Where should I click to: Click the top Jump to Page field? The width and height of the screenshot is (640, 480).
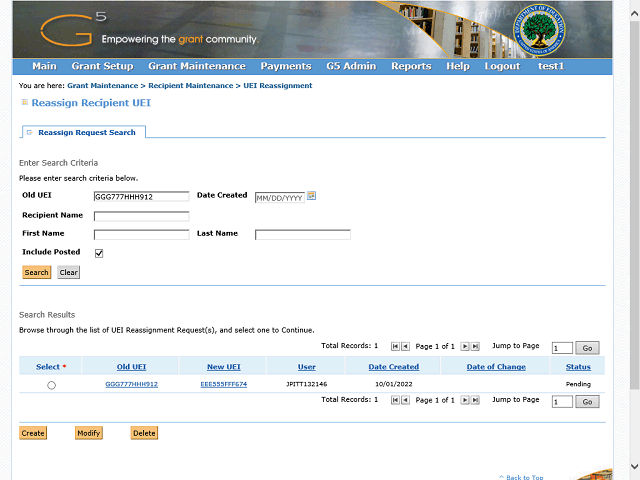(562, 348)
